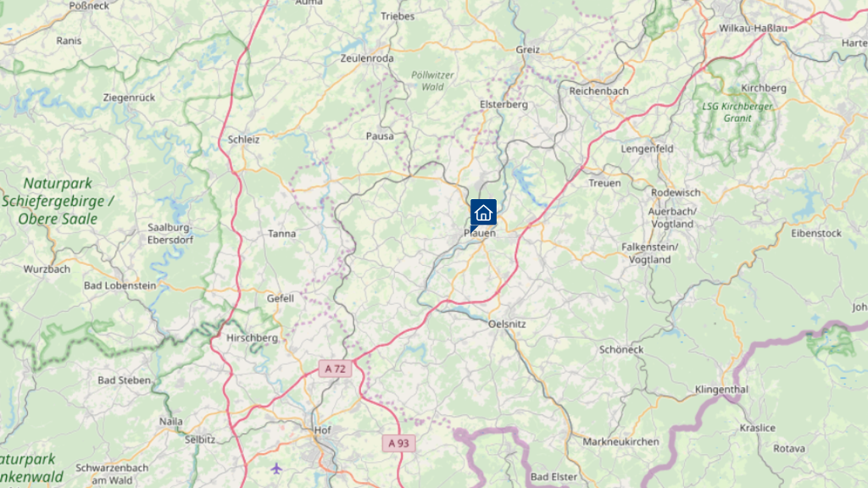Viewport: 868px width, 488px height.
Task: Click the Hof city label
Action: point(322,430)
